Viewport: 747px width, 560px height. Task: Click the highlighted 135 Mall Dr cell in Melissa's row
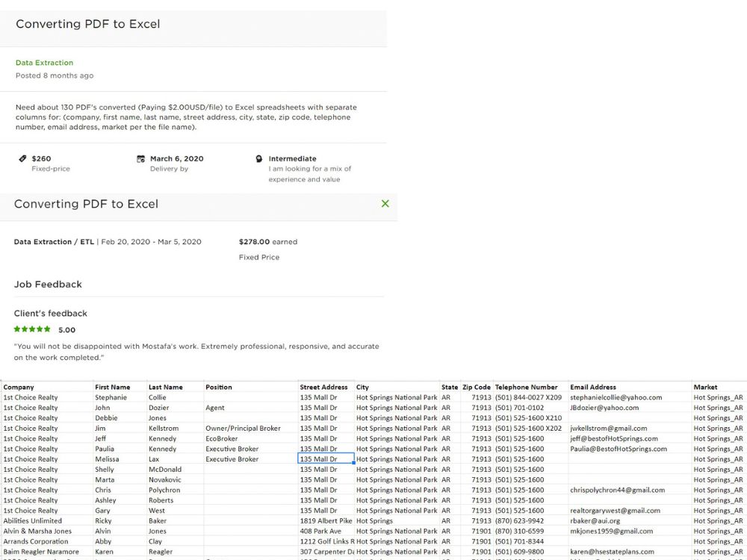click(326, 459)
